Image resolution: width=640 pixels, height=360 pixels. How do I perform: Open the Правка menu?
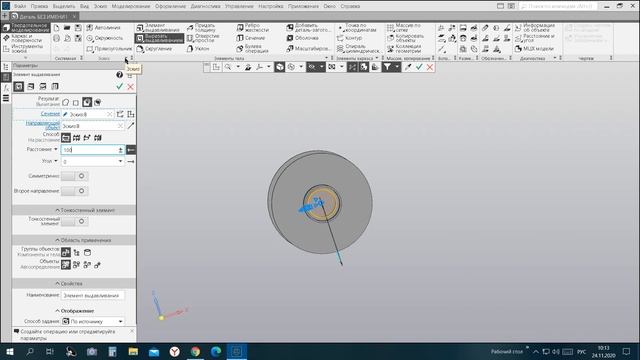[x=39, y=6]
